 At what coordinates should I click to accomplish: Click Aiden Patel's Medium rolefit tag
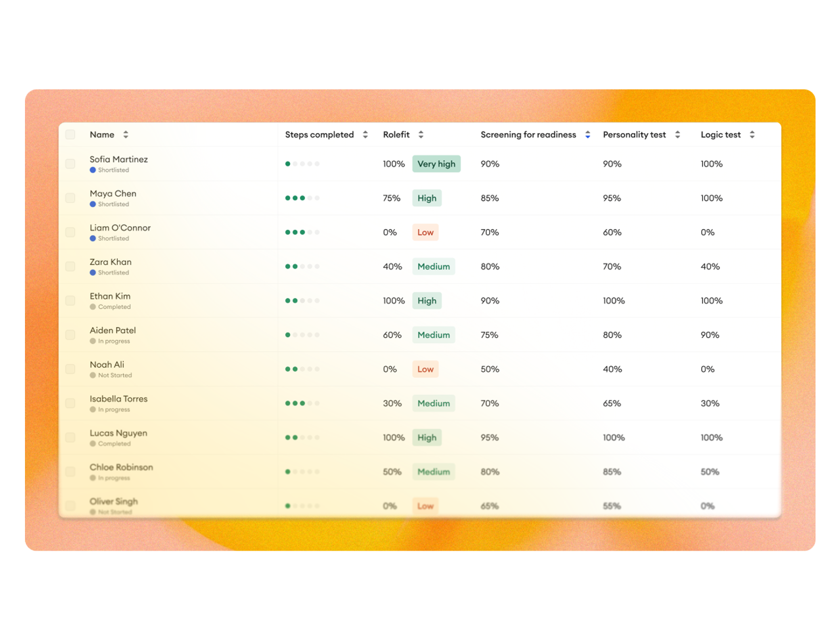[x=433, y=335]
